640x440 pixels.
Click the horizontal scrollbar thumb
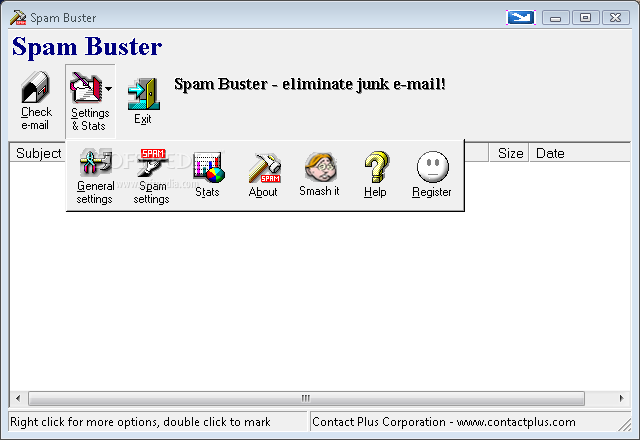point(306,398)
